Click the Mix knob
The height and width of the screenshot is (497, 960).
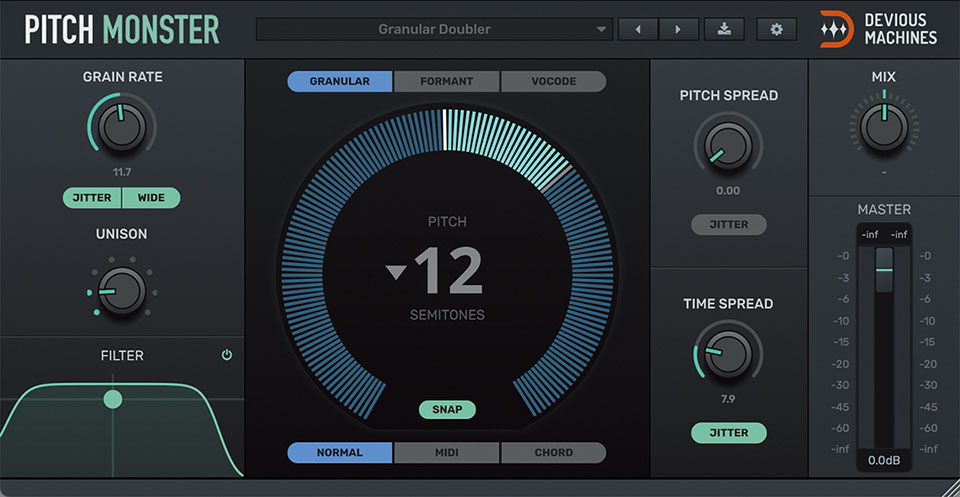pos(884,127)
